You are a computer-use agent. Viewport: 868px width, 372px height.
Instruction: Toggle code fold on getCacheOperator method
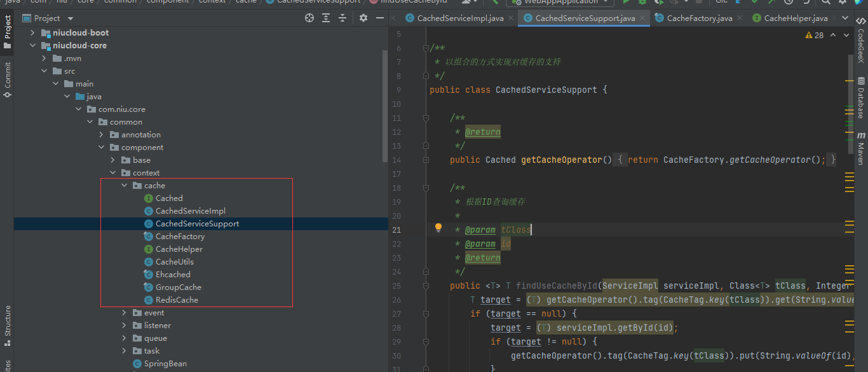pos(424,160)
